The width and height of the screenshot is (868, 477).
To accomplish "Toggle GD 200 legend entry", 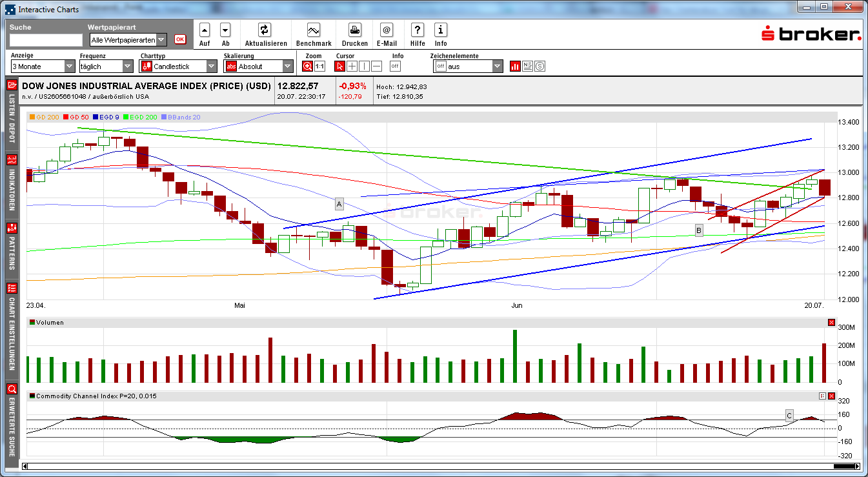I will [45, 117].
